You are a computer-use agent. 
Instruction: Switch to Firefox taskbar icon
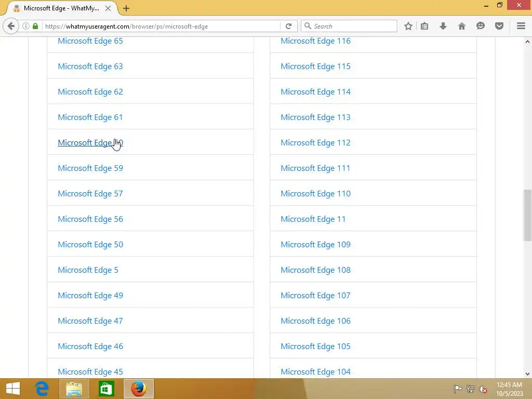pyautogui.click(x=138, y=389)
